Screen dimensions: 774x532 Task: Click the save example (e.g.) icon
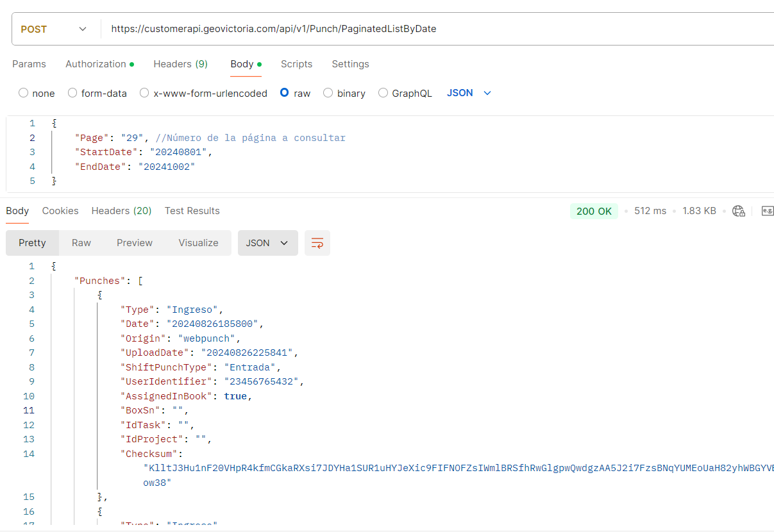(767, 211)
